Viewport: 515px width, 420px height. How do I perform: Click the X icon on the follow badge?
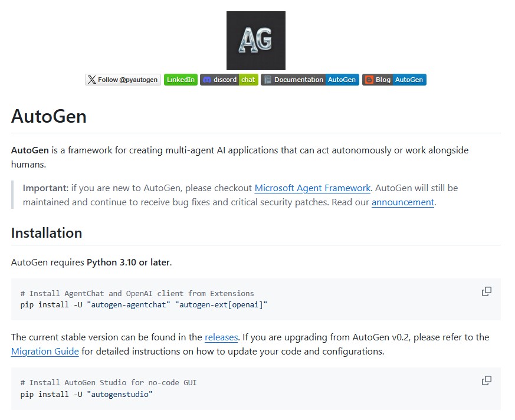[x=92, y=80]
